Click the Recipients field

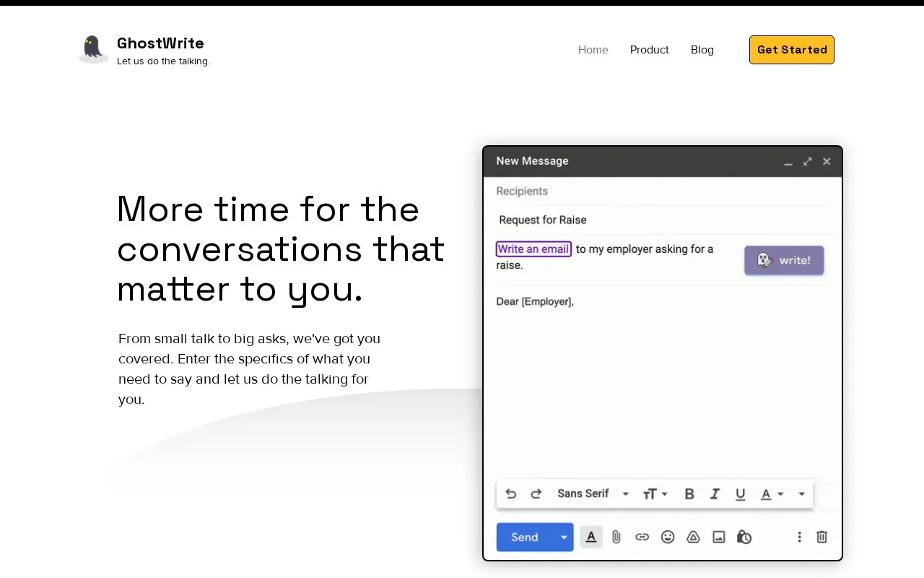click(663, 191)
